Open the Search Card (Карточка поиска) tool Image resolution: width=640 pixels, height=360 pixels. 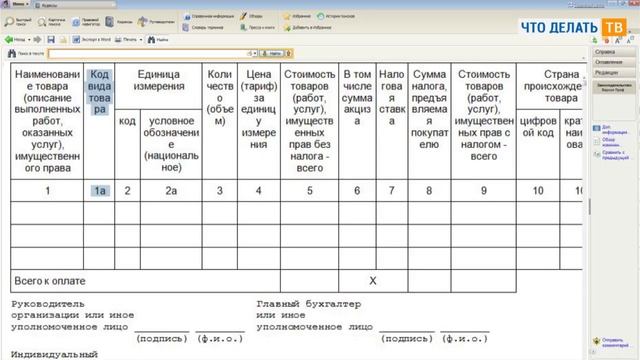click(51, 22)
